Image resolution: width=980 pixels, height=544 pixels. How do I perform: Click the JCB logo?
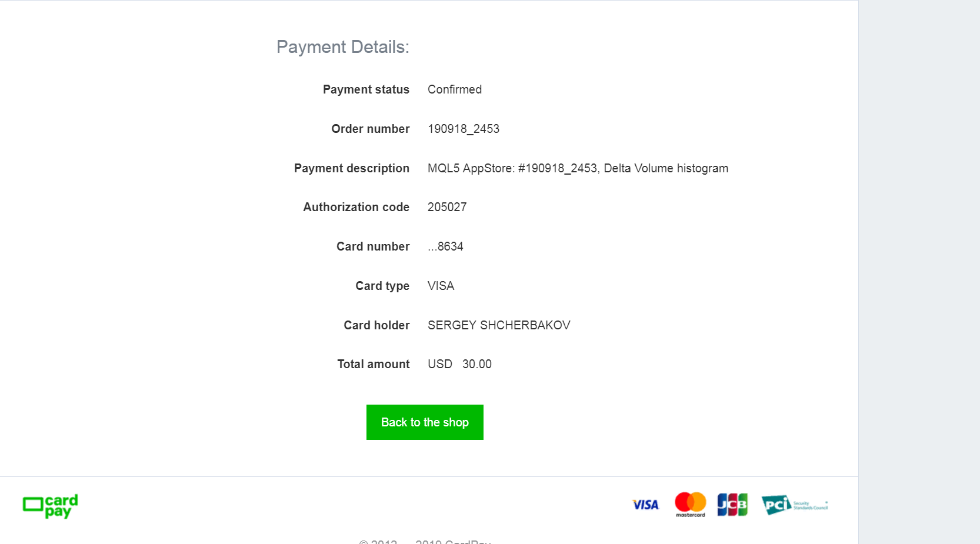732,505
